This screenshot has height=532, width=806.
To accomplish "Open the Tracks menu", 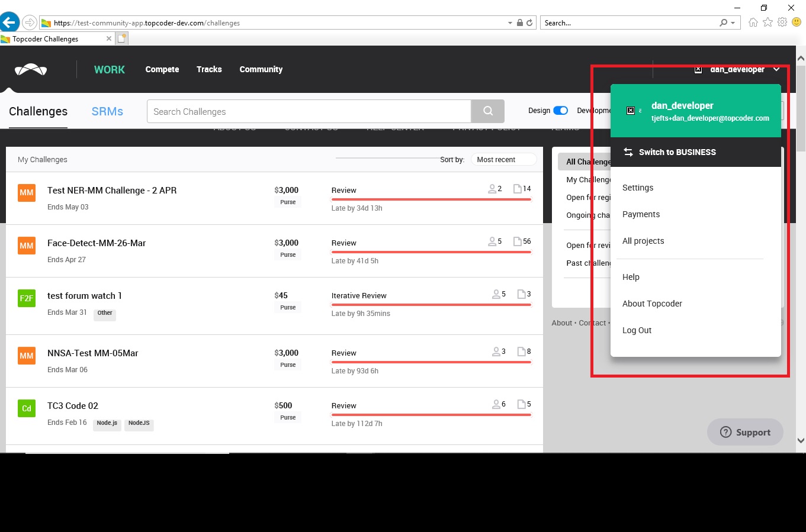I will [209, 69].
